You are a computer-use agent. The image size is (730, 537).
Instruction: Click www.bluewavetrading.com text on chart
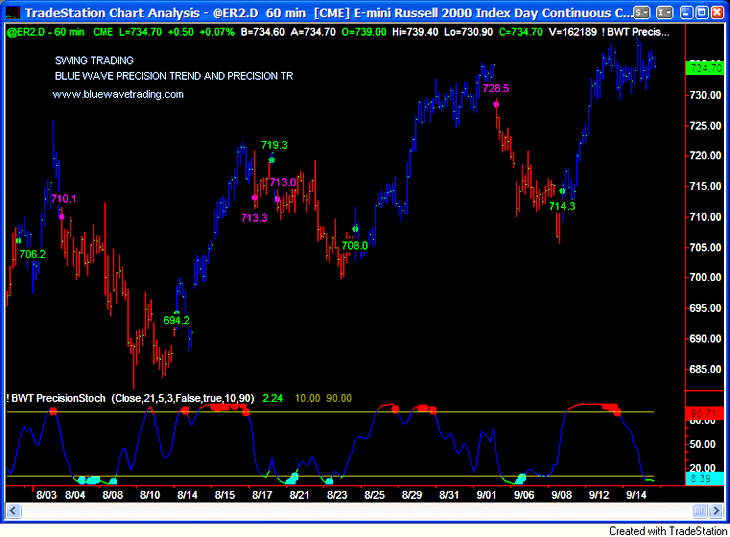(118, 95)
